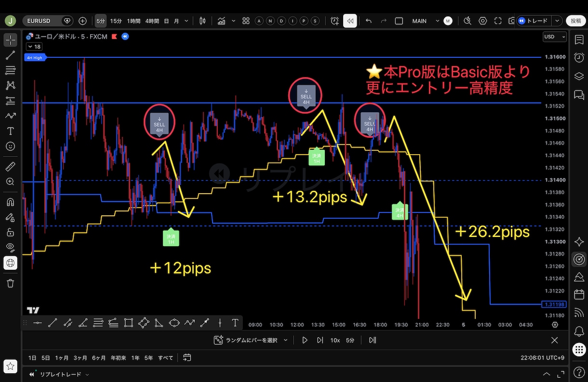588x382 pixels.
Task: Open the chart settings hexagon icon
Action: [x=482, y=21]
